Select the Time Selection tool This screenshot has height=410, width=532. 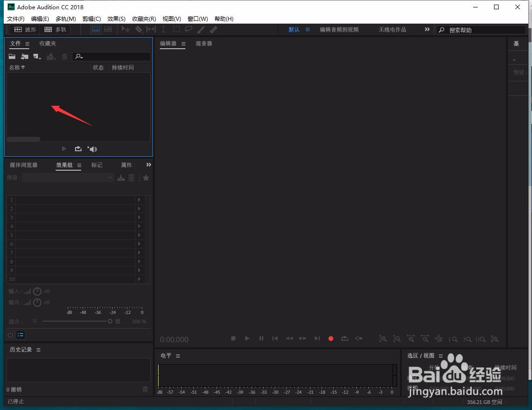click(164, 30)
